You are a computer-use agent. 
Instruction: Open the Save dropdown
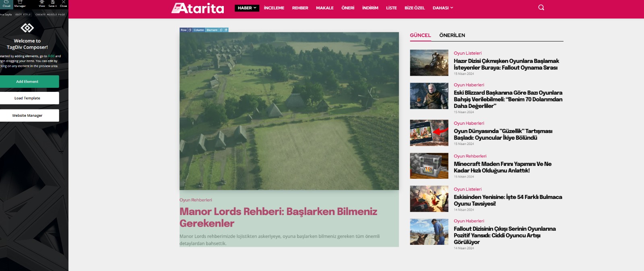pyautogui.click(x=52, y=4)
